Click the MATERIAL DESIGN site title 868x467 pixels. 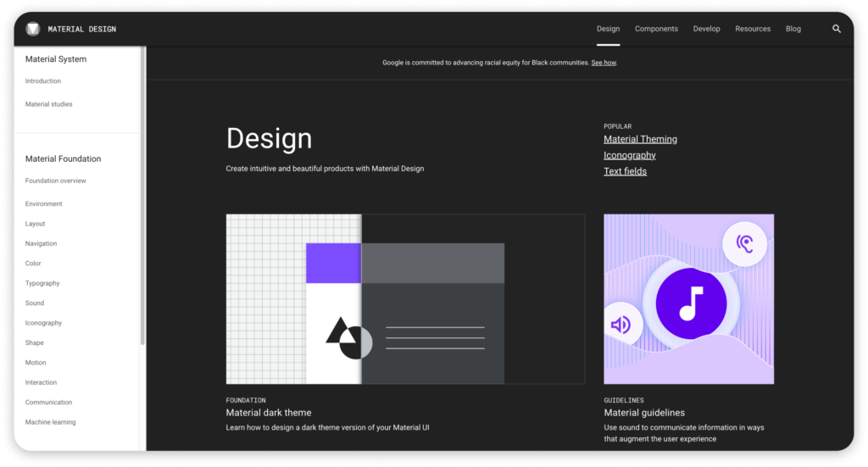tap(82, 30)
